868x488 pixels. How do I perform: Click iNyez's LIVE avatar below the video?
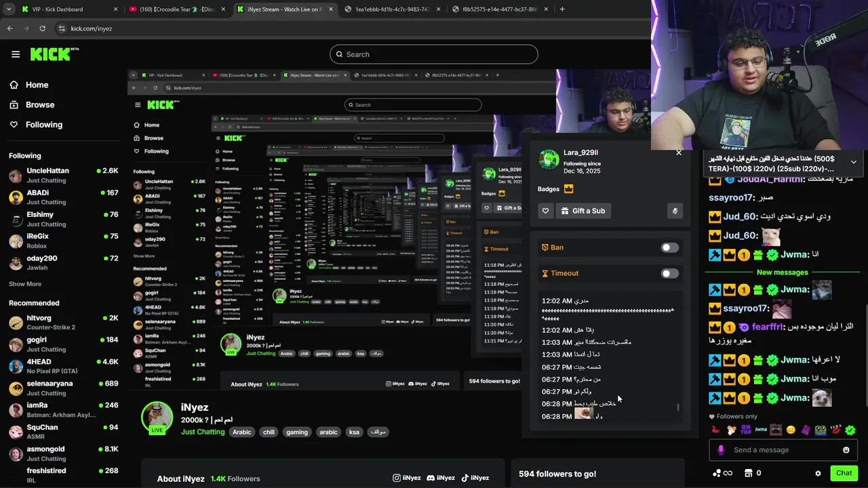click(157, 418)
